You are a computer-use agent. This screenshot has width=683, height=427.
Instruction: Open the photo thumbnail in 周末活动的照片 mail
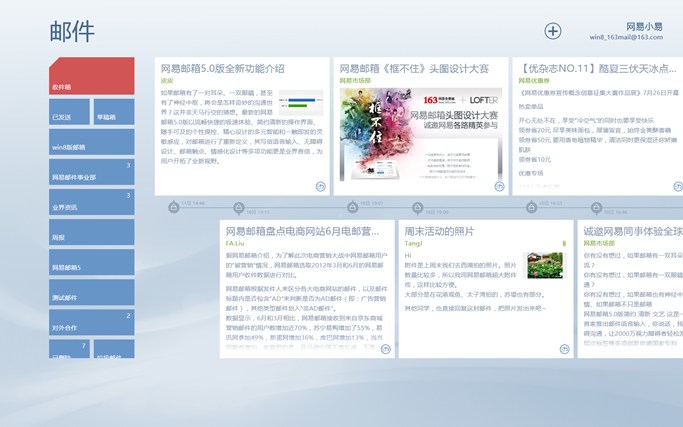[544, 265]
